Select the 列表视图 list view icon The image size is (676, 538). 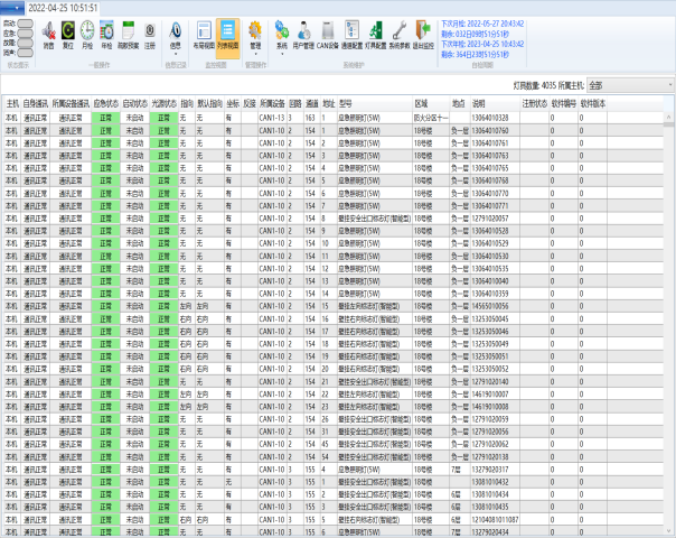coord(228,33)
